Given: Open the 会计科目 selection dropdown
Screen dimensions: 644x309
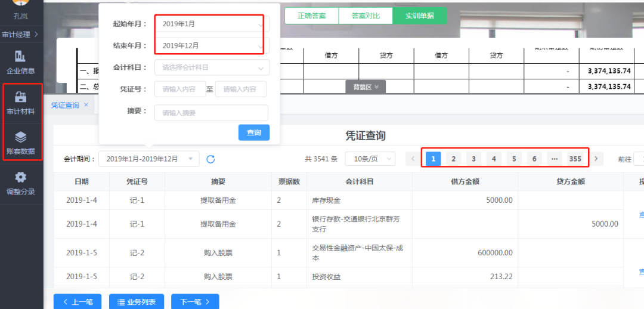Looking at the screenshot, I should coord(212,67).
